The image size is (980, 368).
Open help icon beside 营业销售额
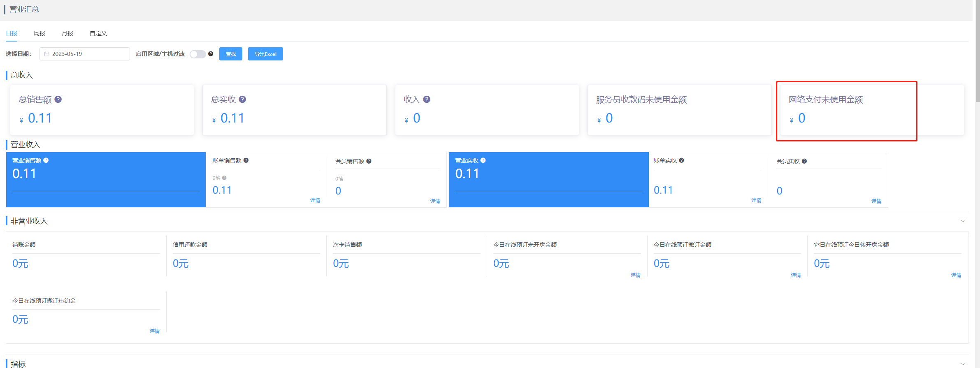pos(46,160)
